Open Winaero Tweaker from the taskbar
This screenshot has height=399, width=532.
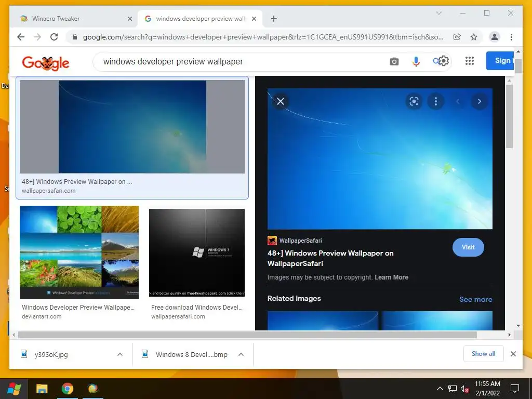93,389
